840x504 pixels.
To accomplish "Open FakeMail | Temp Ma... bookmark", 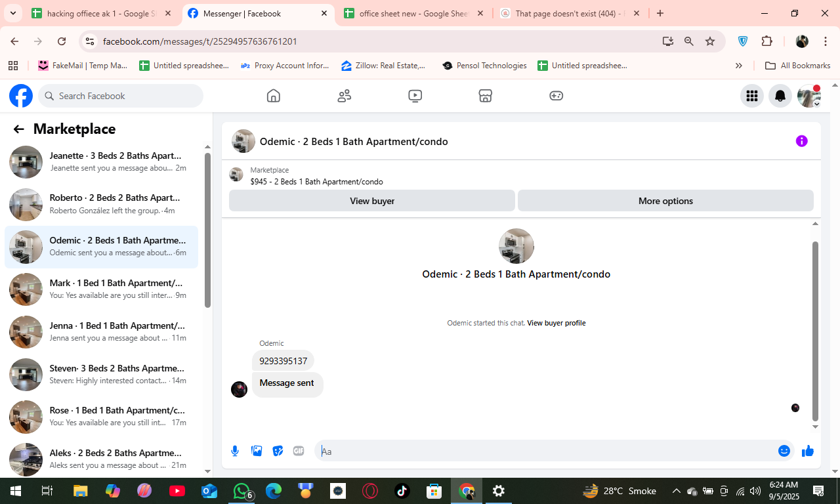I will coord(83,66).
